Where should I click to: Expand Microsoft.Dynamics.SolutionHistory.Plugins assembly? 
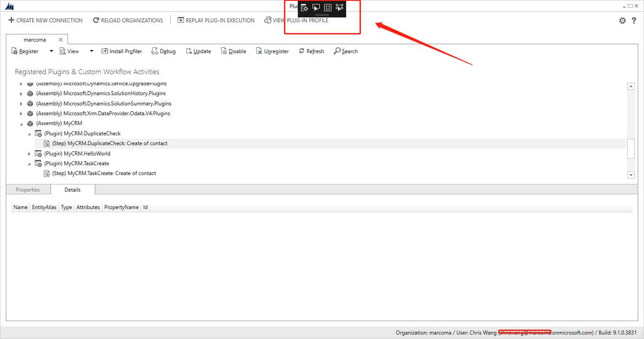[21, 93]
